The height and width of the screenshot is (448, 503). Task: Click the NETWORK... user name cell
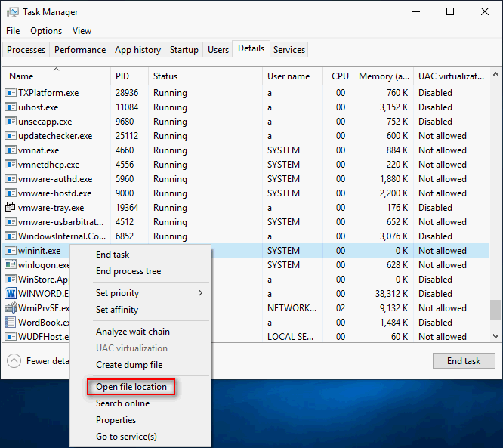click(292, 308)
